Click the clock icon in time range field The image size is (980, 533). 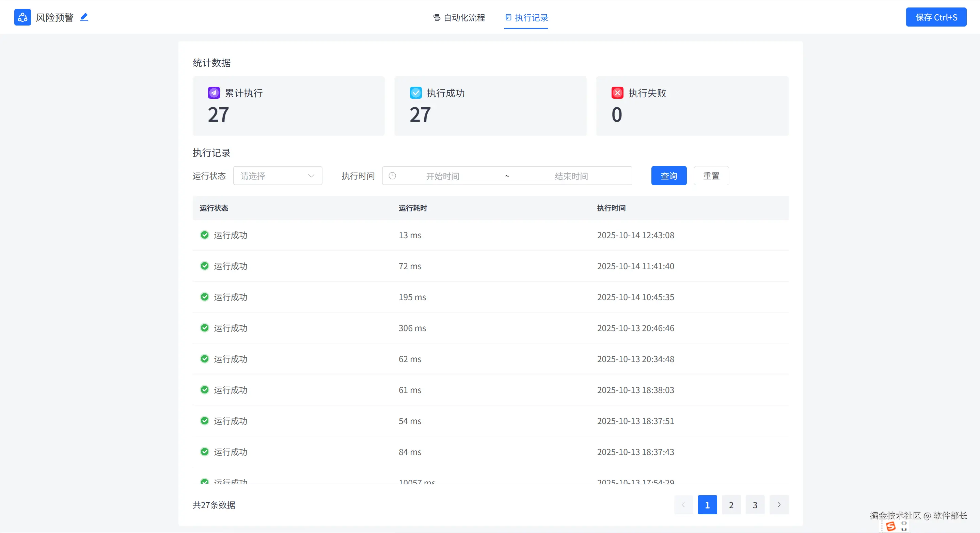392,176
